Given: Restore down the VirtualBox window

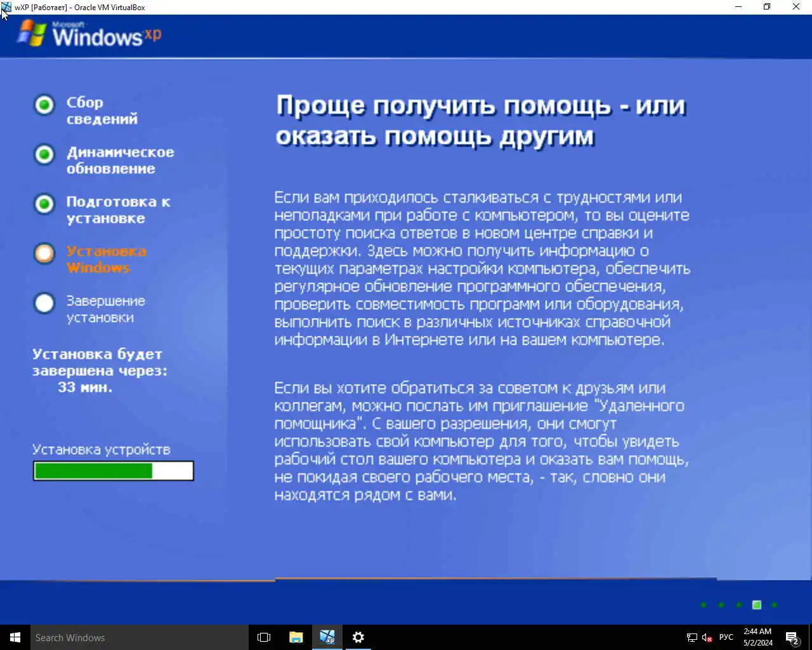Looking at the screenshot, I should 767,7.
